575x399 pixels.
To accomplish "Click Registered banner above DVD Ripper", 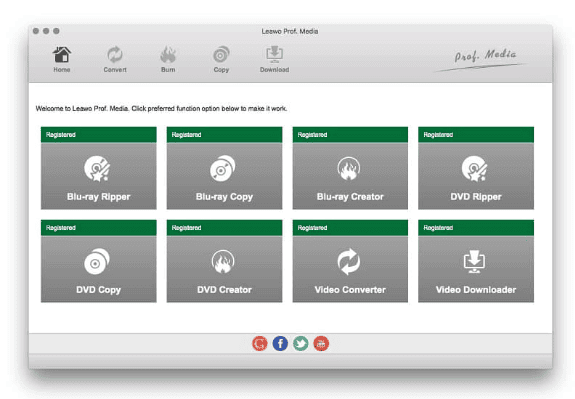I will (x=476, y=135).
